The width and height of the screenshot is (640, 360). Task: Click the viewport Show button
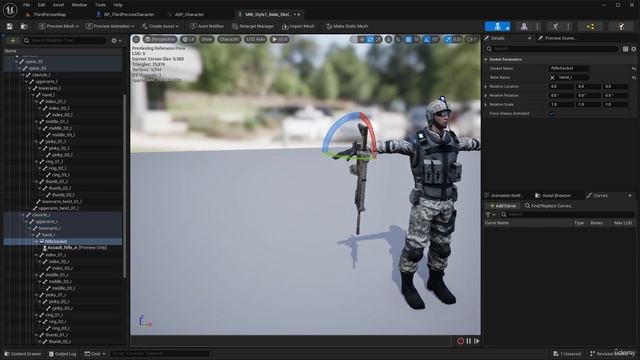(x=207, y=39)
